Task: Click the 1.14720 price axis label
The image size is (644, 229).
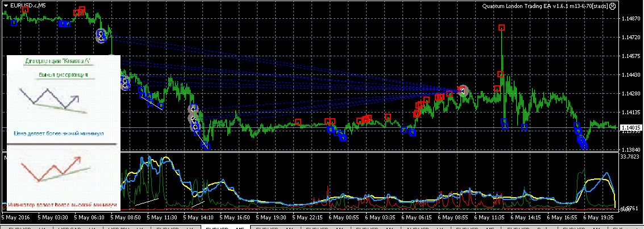Action: [x=631, y=38]
